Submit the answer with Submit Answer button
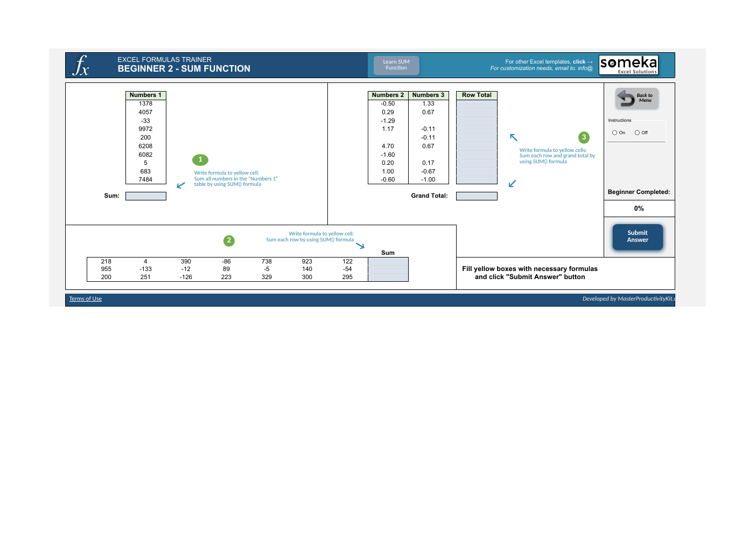Image resolution: width=756 pixels, height=535 pixels. pos(638,237)
